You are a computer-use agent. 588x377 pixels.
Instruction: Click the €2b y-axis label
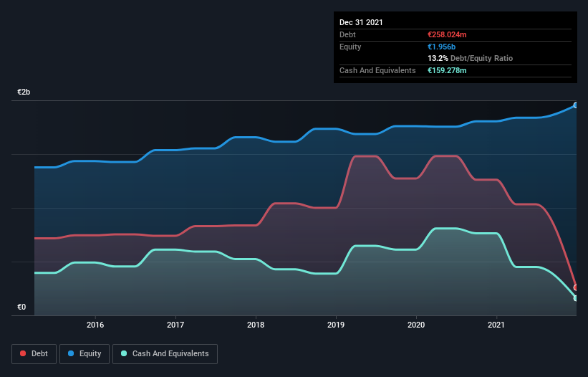[x=24, y=92]
